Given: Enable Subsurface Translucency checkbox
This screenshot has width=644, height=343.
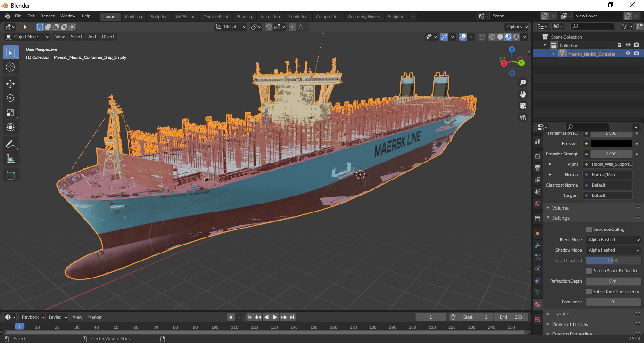Looking at the screenshot, I should [589, 292].
